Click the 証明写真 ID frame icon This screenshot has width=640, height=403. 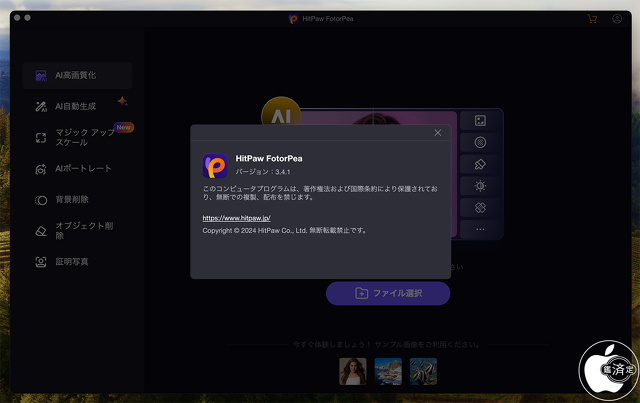pos(41,262)
